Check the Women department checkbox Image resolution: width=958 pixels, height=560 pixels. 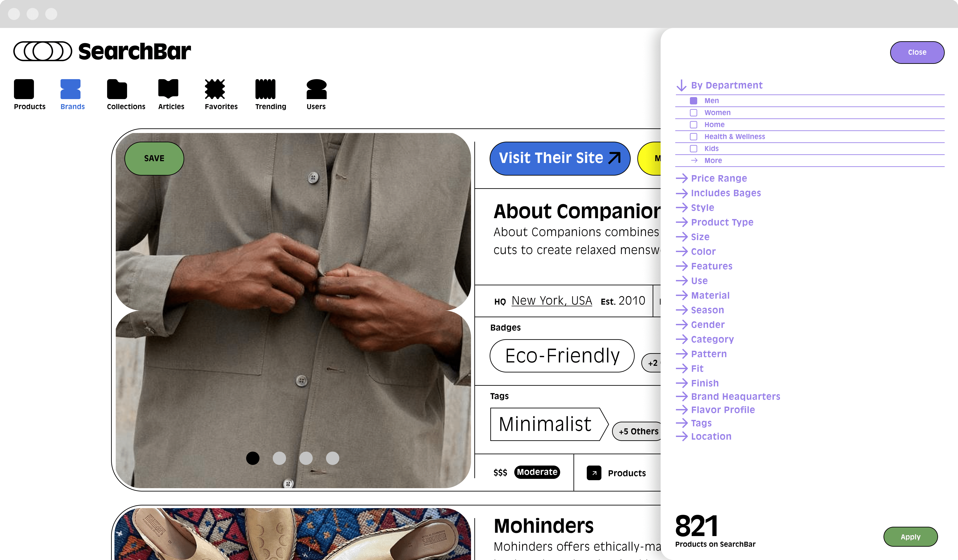coord(693,113)
